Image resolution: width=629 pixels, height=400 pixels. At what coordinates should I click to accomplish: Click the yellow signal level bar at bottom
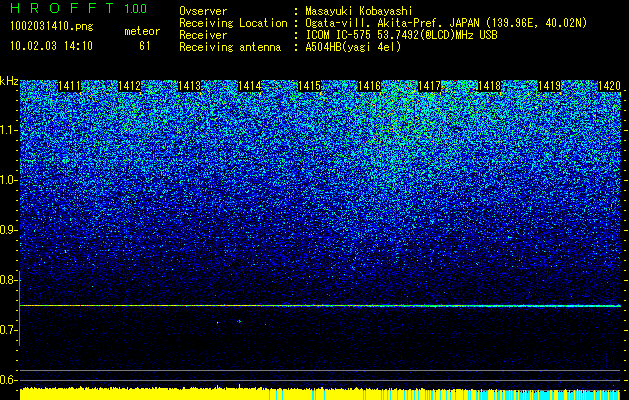point(144,394)
